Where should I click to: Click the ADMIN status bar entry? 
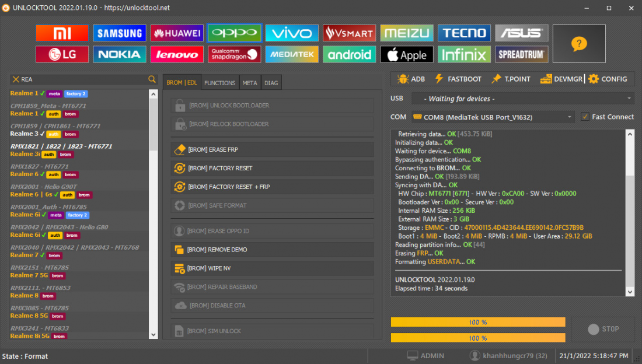(x=426, y=356)
